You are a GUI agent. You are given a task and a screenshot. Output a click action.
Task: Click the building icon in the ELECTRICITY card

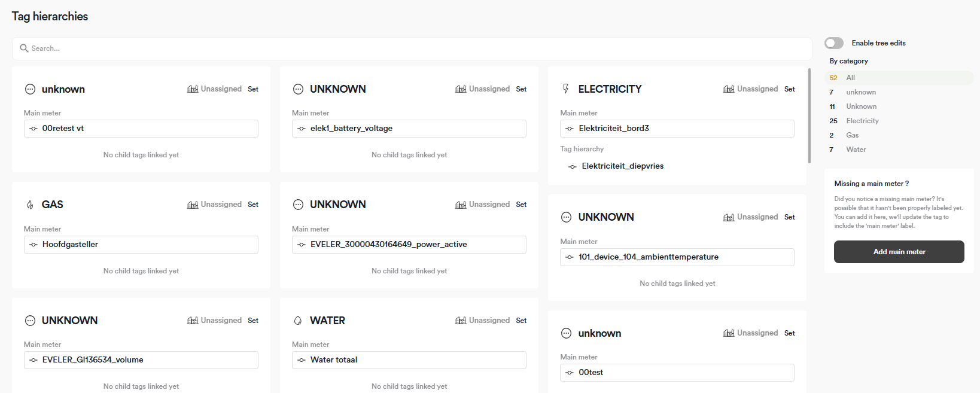729,89
